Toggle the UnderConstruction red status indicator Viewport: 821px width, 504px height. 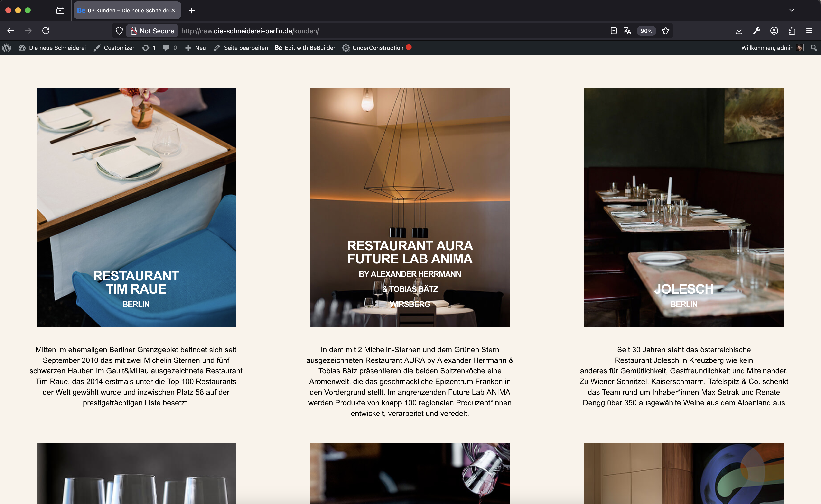click(x=409, y=47)
